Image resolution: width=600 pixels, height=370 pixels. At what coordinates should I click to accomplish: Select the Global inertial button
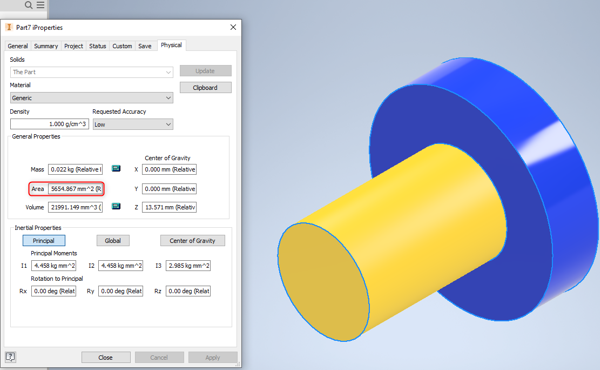point(113,241)
